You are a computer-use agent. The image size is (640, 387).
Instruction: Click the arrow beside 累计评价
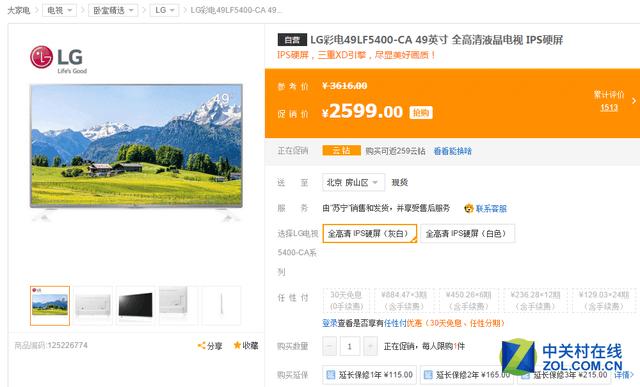click(634, 100)
